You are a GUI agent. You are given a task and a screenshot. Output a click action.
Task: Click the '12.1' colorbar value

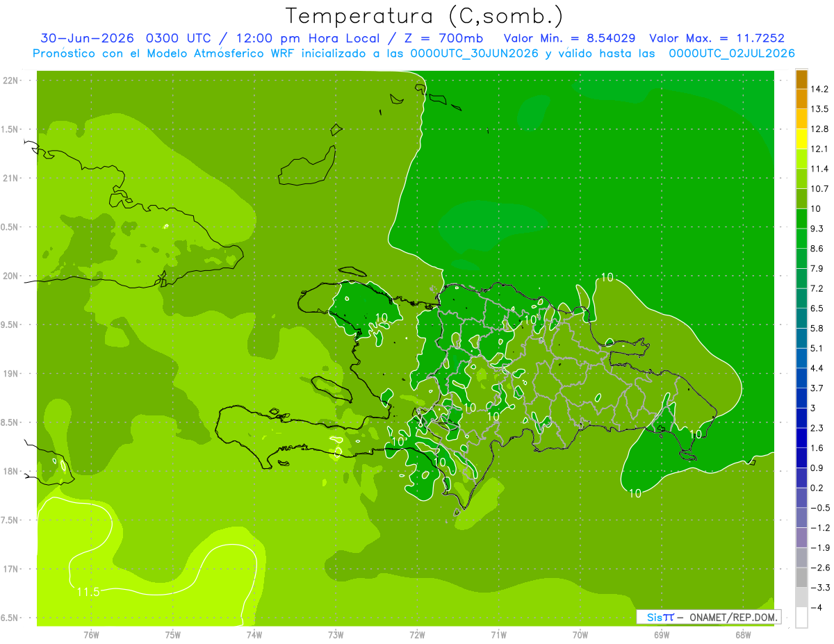tap(819, 149)
